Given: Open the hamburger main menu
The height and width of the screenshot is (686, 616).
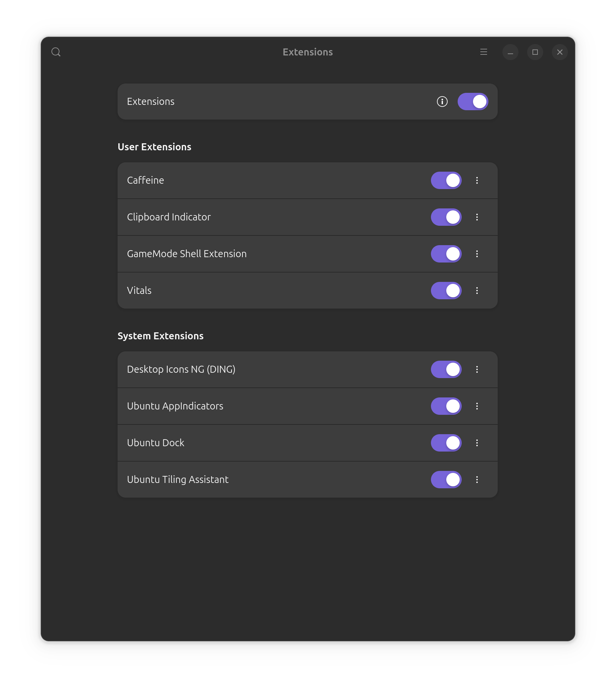Looking at the screenshot, I should [x=483, y=52].
